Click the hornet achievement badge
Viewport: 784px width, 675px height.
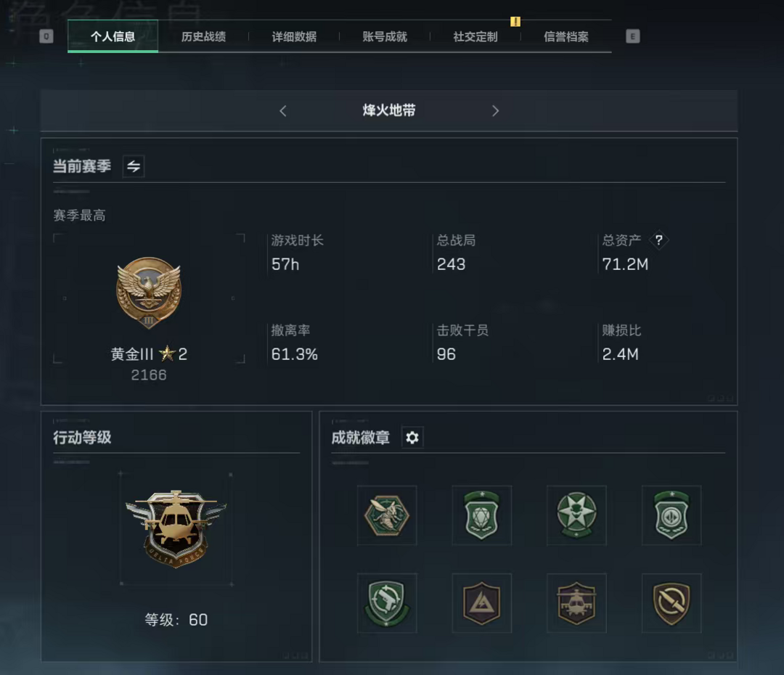(x=386, y=515)
